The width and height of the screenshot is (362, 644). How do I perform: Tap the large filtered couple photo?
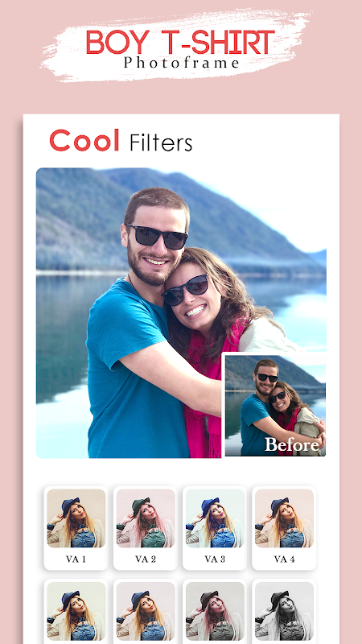point(181,312)
